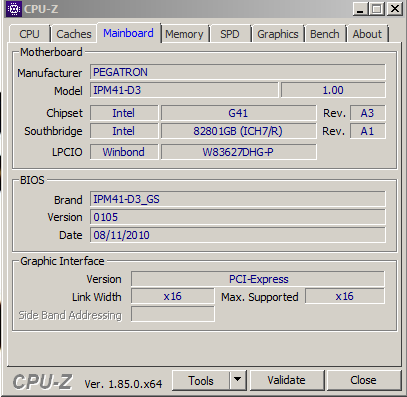Click the BIOS version 0105 value
Screen dimensions: 407x397
[238, 217]
